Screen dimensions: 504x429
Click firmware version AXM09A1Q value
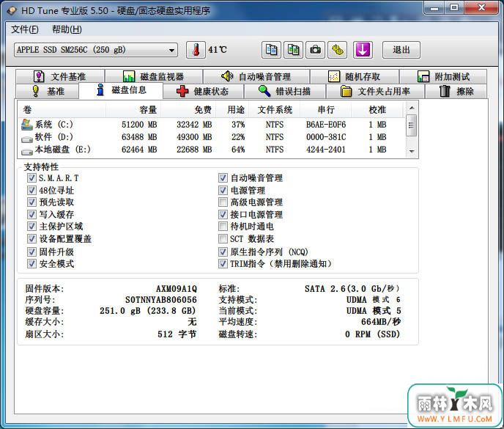click(177, 289)
